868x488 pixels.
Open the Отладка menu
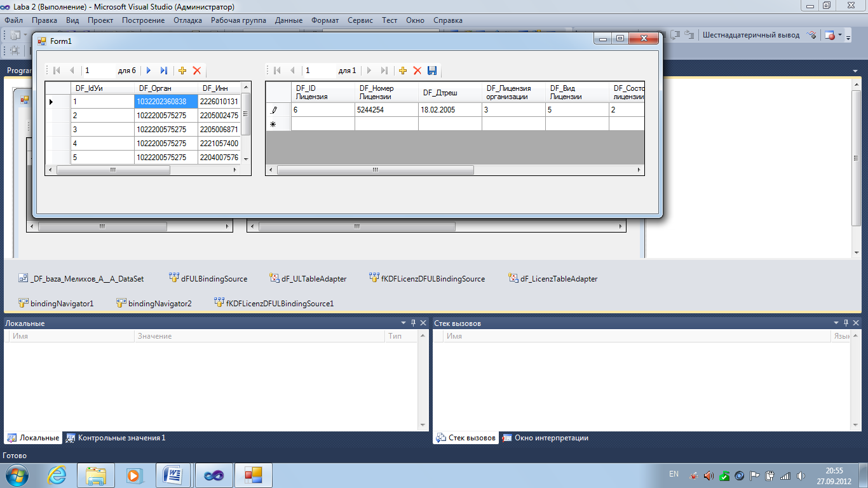[x=187, y=20]
